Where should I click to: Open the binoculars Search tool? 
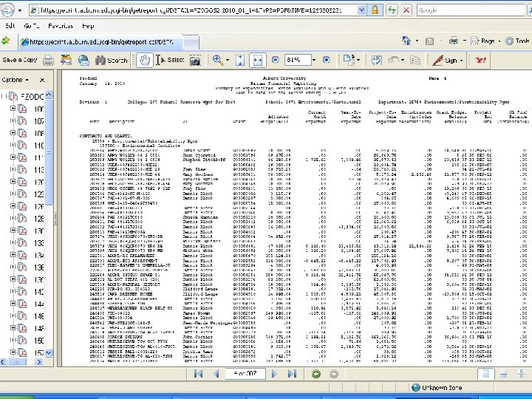click(x=111, y=61)
